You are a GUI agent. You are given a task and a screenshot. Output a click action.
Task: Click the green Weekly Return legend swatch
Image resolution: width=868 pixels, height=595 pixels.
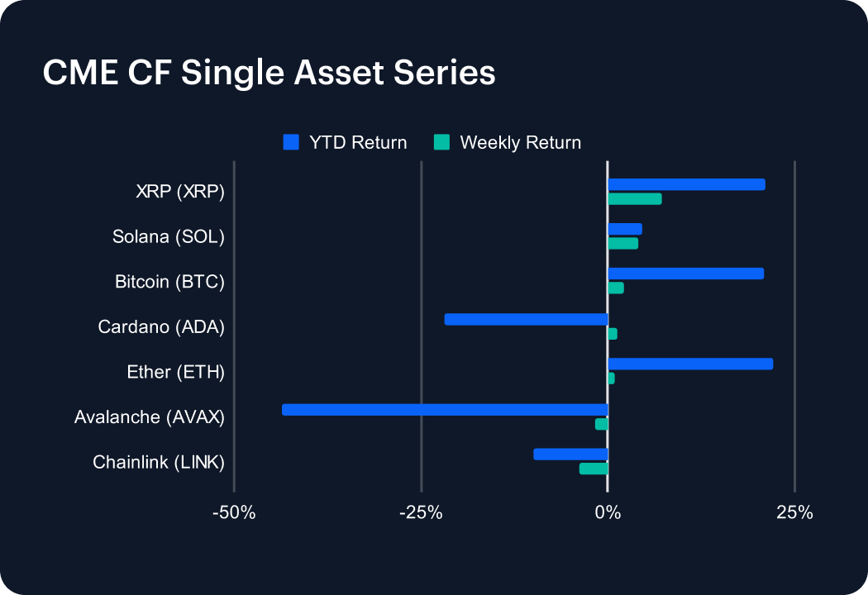[x=441, y=142]
